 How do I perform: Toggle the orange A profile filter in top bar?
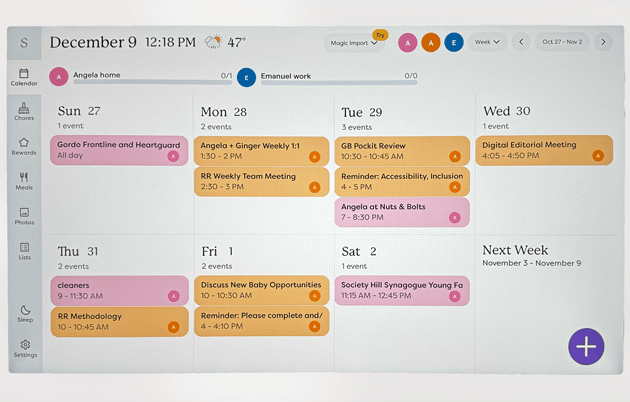click(430, 42)
